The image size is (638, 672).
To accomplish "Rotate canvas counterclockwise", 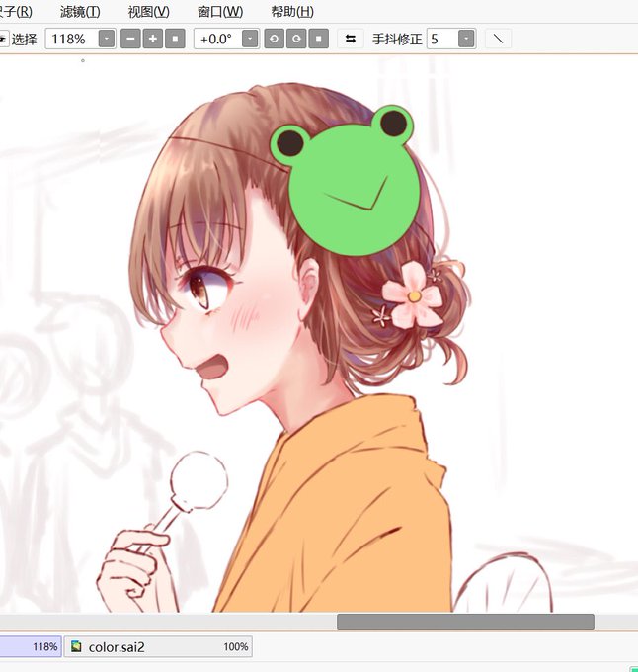I will [274, 39].
